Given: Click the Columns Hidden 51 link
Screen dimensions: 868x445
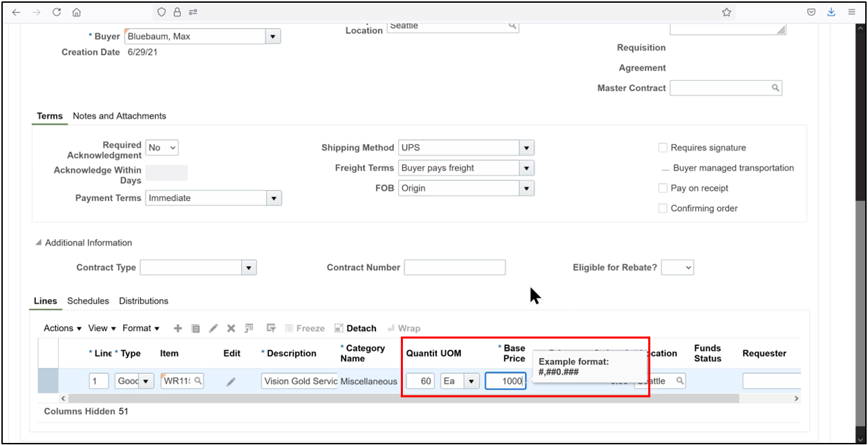Looking at the screenshot, I should (x=86, y=411).
